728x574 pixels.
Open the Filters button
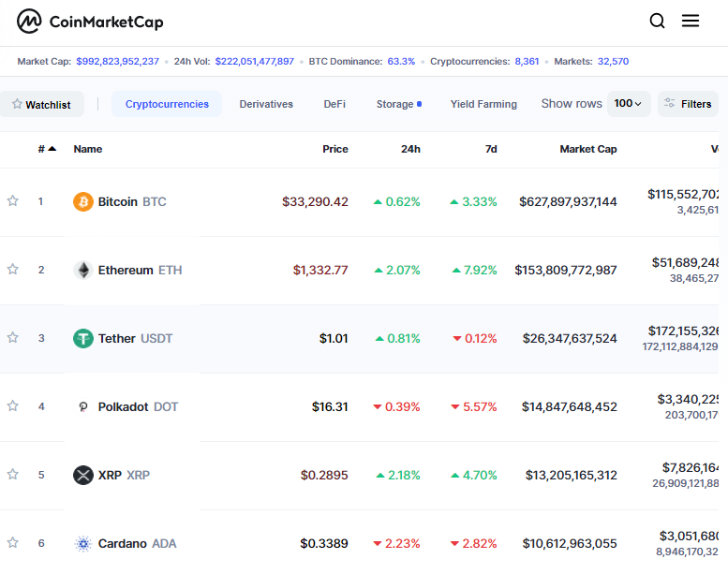(x=688, y=104)
